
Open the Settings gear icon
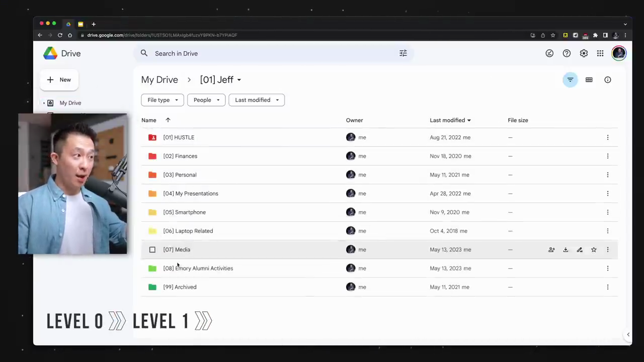(584, 53)
